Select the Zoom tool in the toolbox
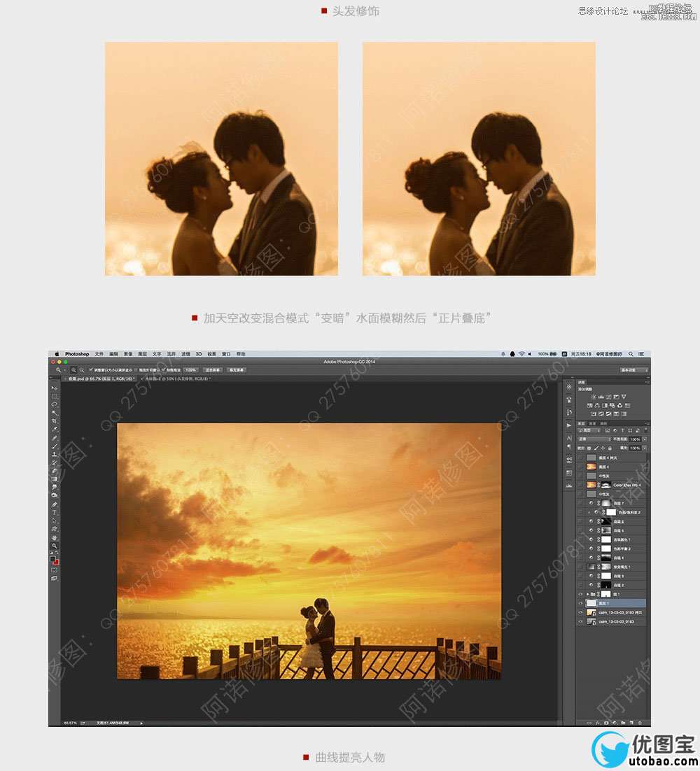The image size is (700, 771). (x=54, y=546)
